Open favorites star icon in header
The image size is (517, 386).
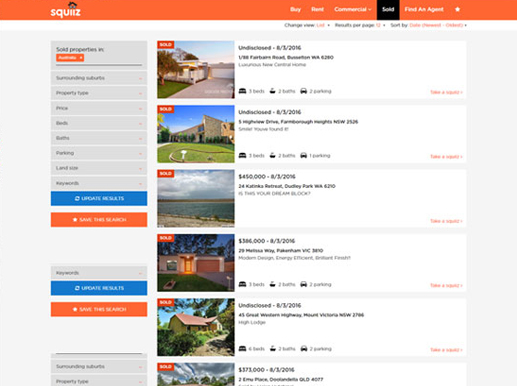(458, 9)
